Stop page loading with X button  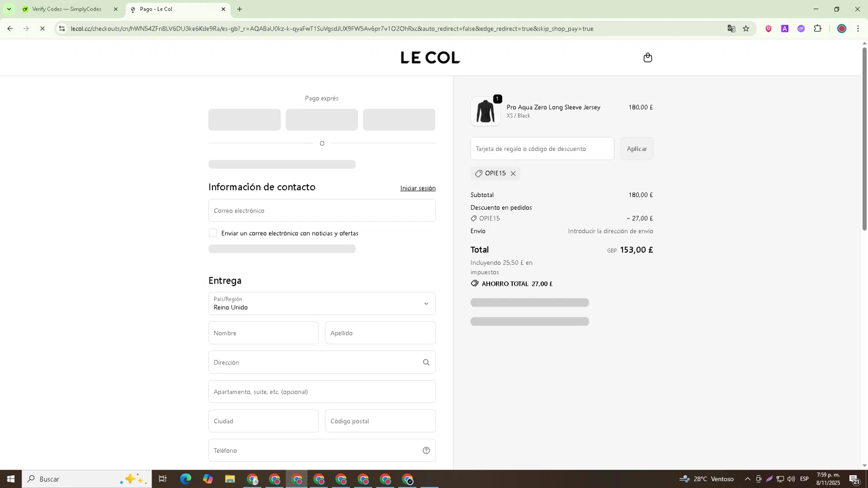pos(42,28)
